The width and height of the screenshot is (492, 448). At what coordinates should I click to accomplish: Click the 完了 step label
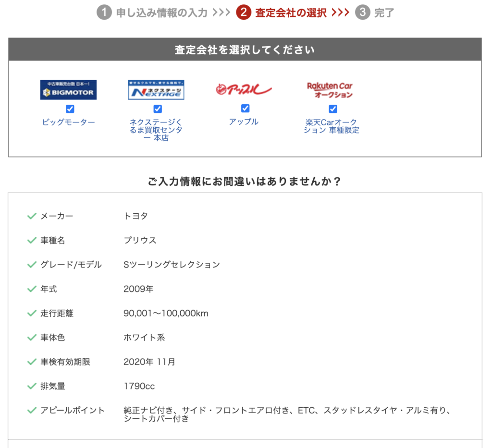[384, 13]
